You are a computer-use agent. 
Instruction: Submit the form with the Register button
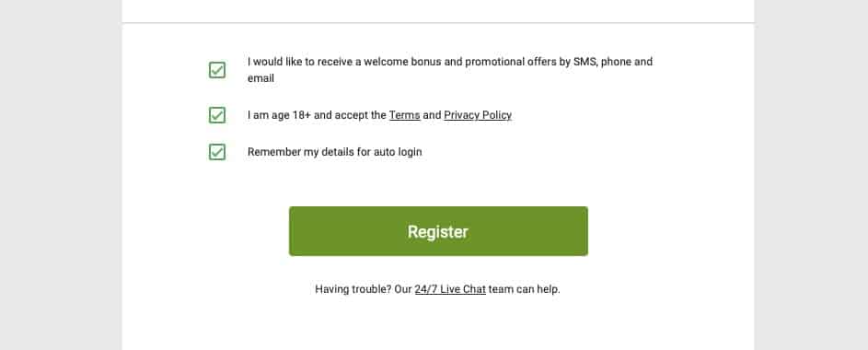(x=438, y=231)
